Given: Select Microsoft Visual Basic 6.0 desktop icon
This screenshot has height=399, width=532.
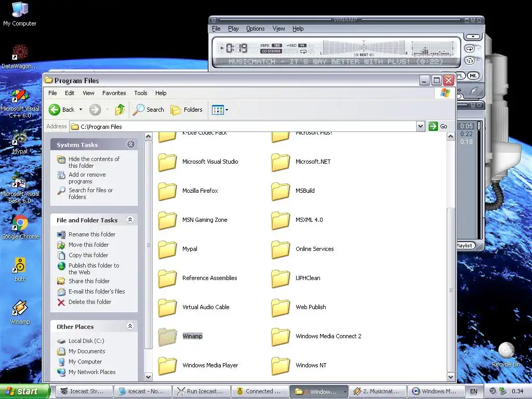Looking at the screenshot, I should [x=20, y=188].
